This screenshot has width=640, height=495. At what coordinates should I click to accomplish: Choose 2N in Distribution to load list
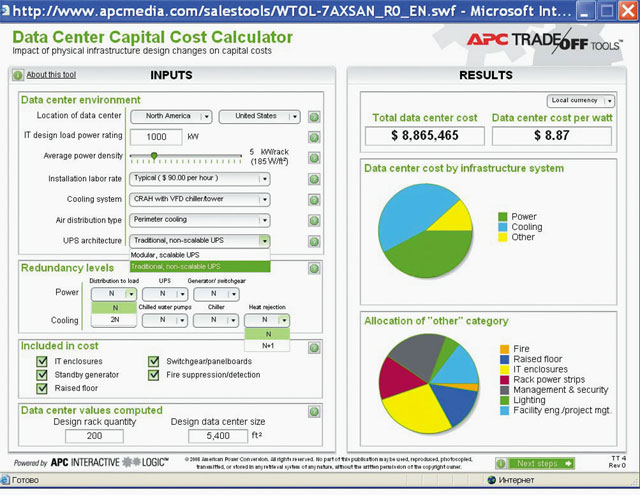coord(114,320)
